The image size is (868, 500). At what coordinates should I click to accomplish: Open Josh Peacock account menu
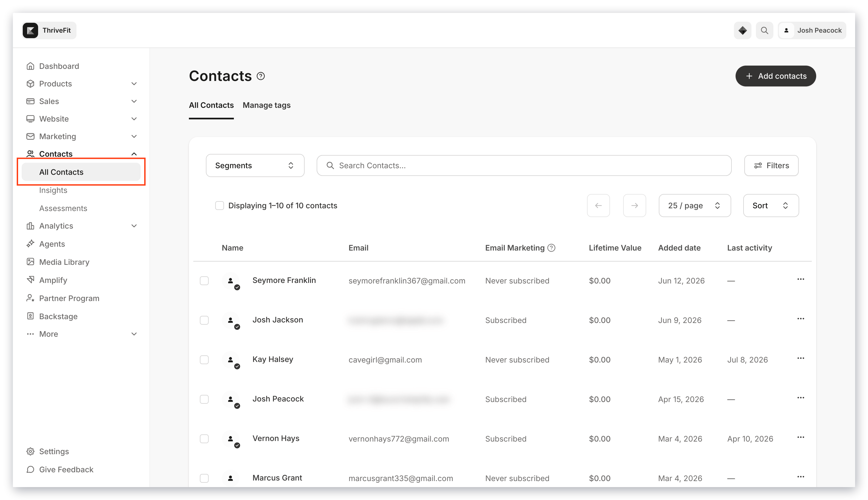[x=812, y=30]
